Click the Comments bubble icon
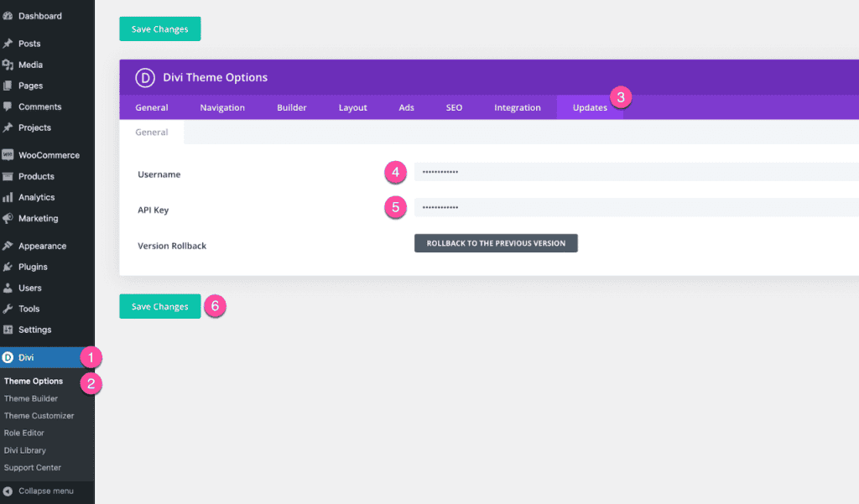The width and height of the screenshot is (859, 504). tap(8, 107)
